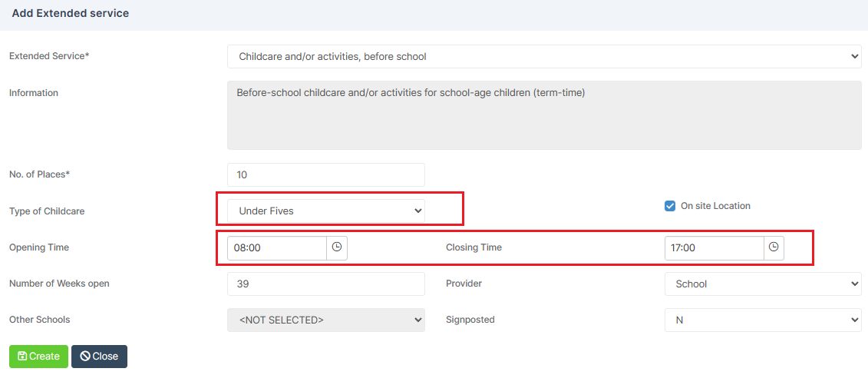The height and width of the screenshot is (375, 868).
Task: Click into the Closing Time field
Action: click(x=714, y=248)
